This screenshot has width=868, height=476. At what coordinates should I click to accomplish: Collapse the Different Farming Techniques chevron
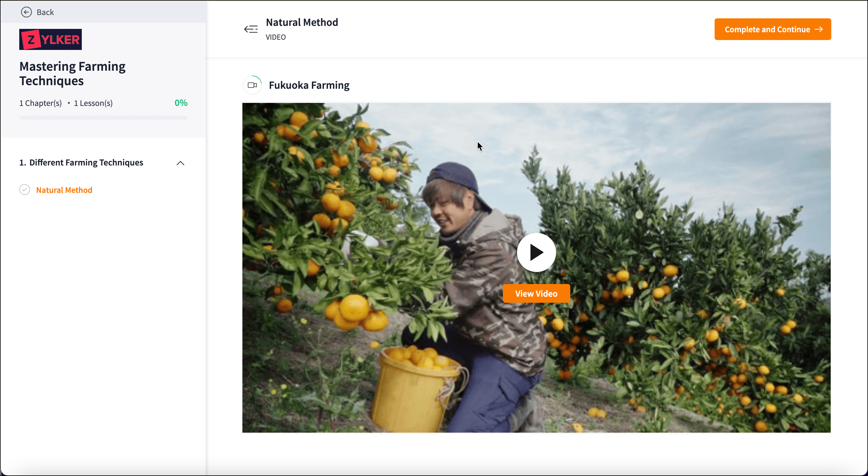point(181,163)
